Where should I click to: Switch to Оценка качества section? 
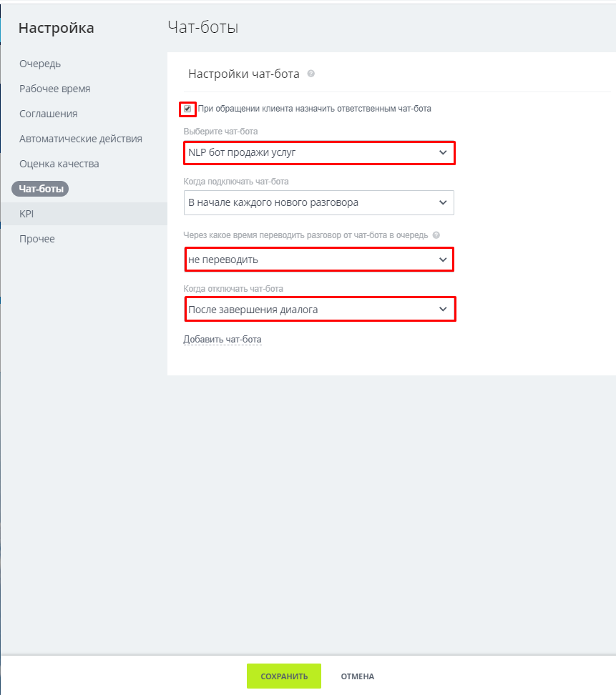click(59, 164)
